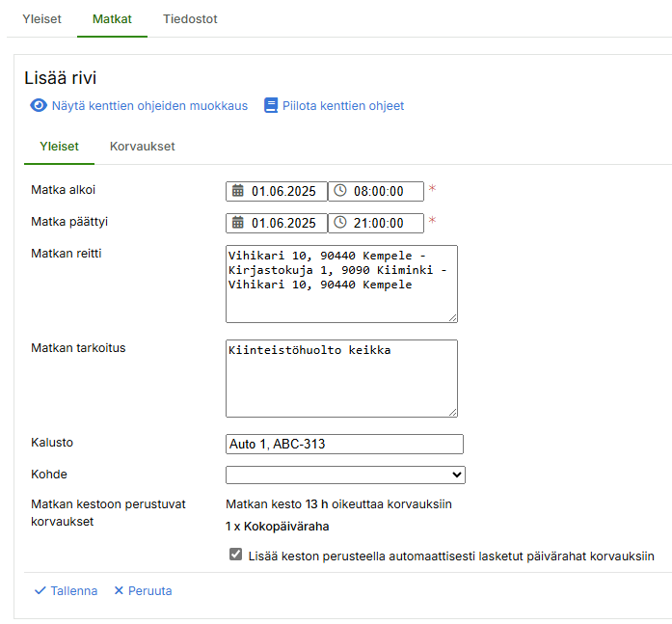
Task: Toggle automatic päivärahat checkbox
Action: pyautogui.click(x=235, y=555)
